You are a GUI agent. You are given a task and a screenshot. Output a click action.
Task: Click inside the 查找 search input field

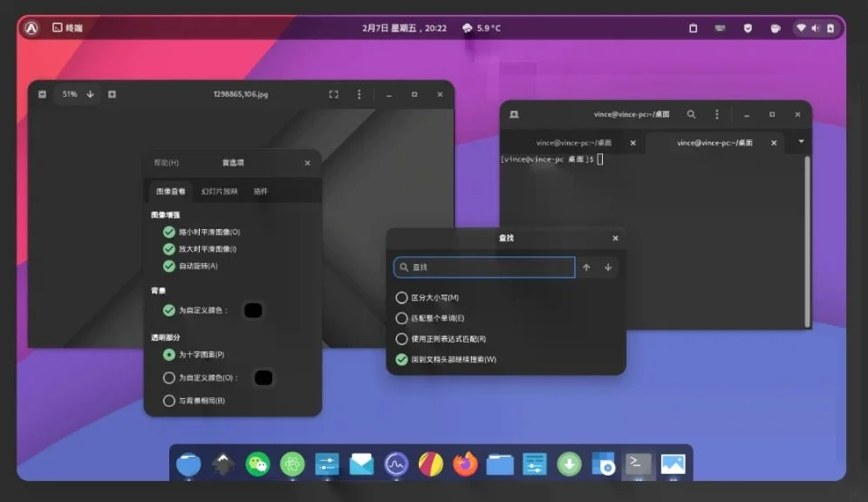[x=483, y=267]
